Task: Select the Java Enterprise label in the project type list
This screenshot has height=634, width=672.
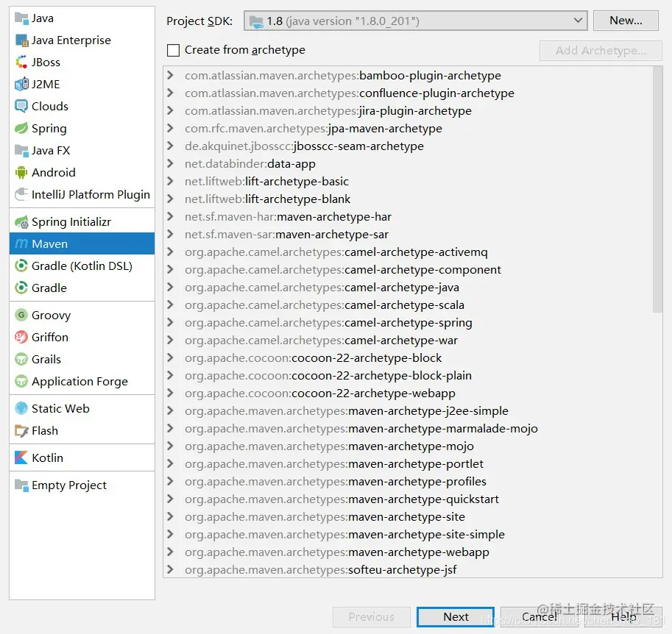Action: 71,40
